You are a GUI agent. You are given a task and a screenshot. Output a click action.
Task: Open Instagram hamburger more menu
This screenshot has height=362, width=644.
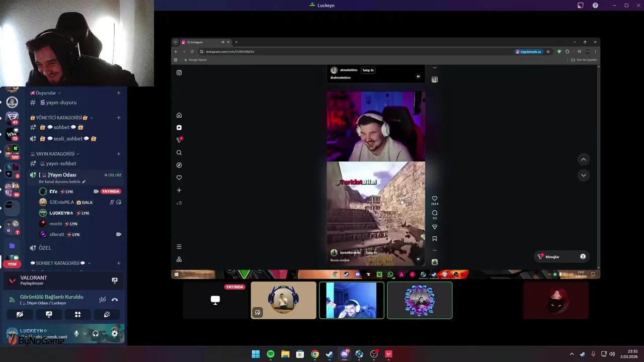tap(179, 247)
